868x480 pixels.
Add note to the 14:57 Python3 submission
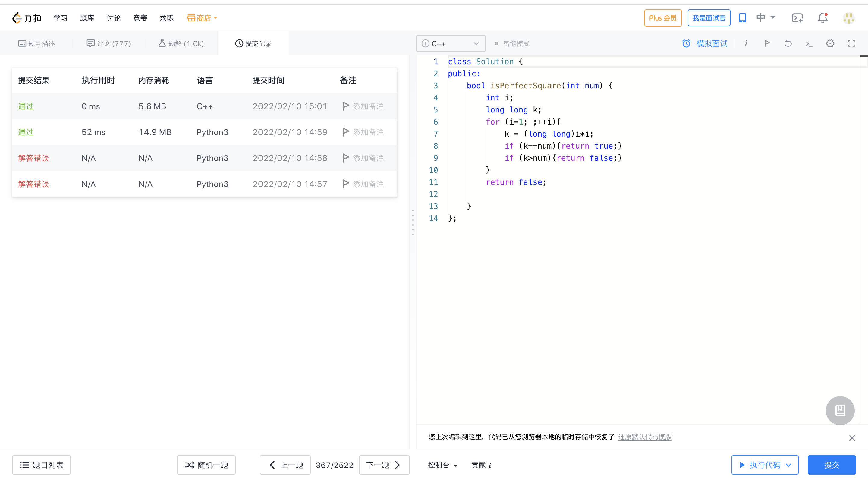363,184
